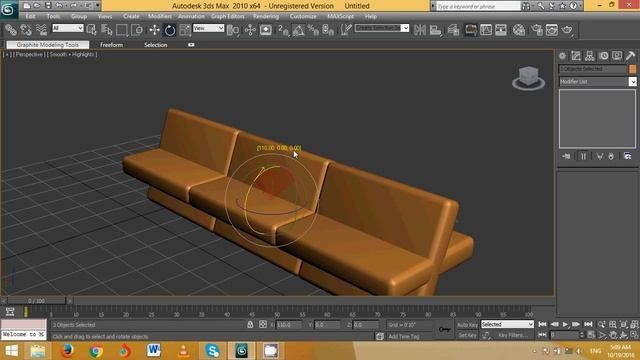Choose the Select Object tool
Viewport: 640px width, 360px height.
pos(91,30)
